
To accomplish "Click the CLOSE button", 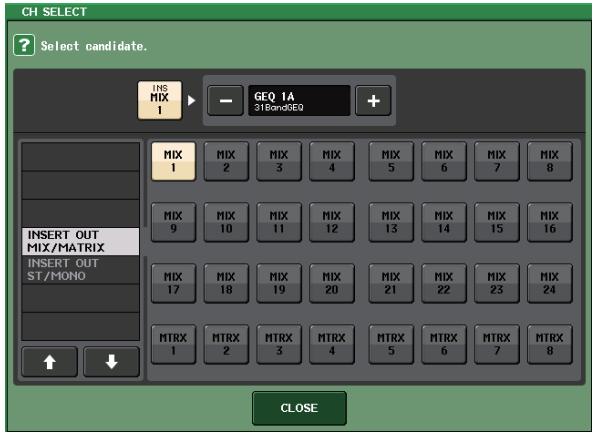I will 299,408.
